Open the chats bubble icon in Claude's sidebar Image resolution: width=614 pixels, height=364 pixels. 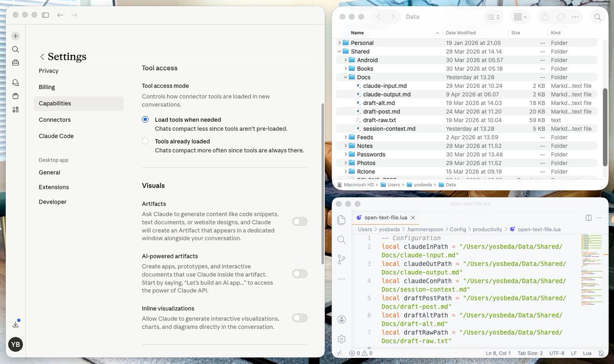tap(15, 82)
